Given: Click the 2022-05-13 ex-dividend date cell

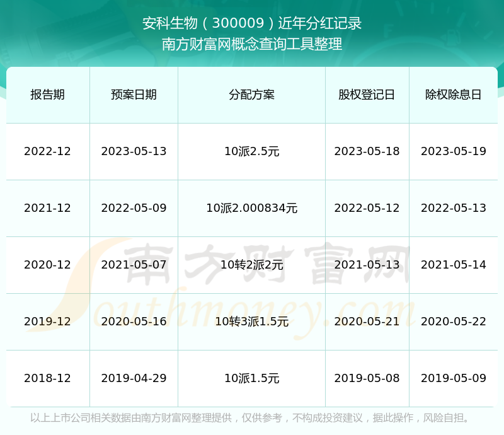Looking at the screenshot, I should (453, 208).
